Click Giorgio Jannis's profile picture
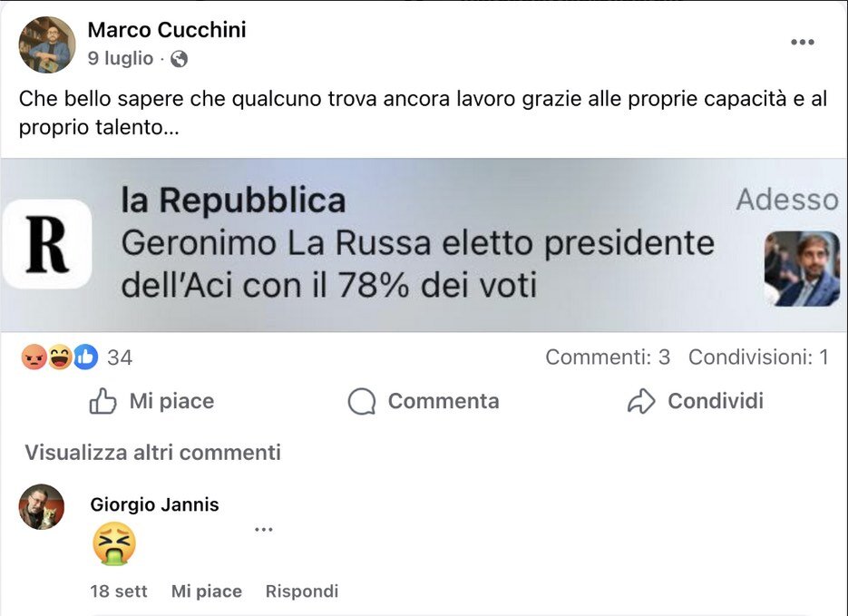848x616 pixels. coord(40,508)
